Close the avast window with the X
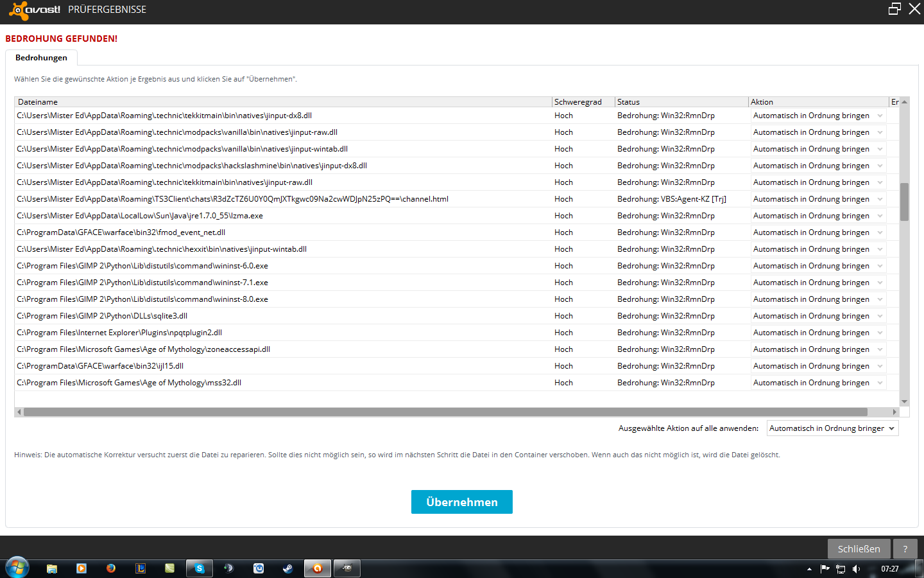Image resolution: width=924 pixels, height=578 pixels. pyautogui.click(x=914, y=9)
